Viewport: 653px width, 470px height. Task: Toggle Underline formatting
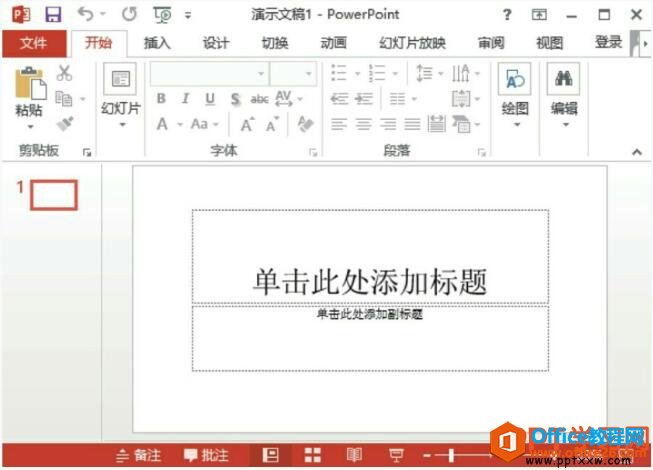(x=210, y=99)
